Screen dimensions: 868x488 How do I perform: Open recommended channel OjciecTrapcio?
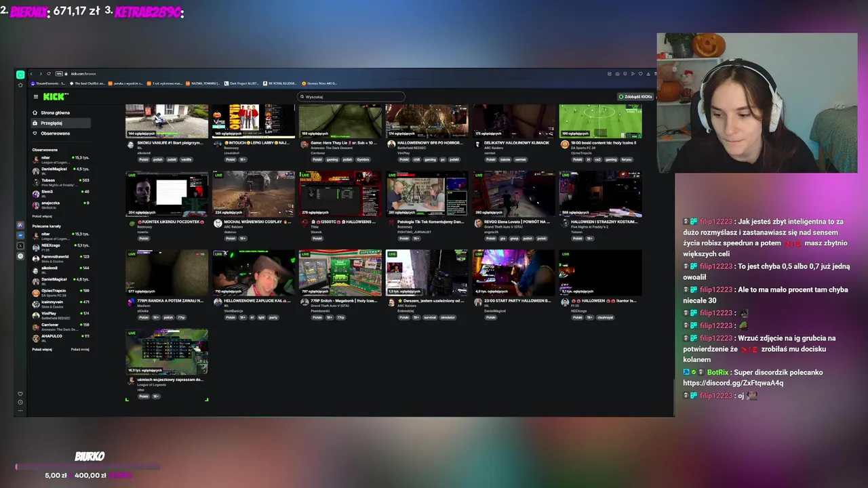[x=60, y=291]
